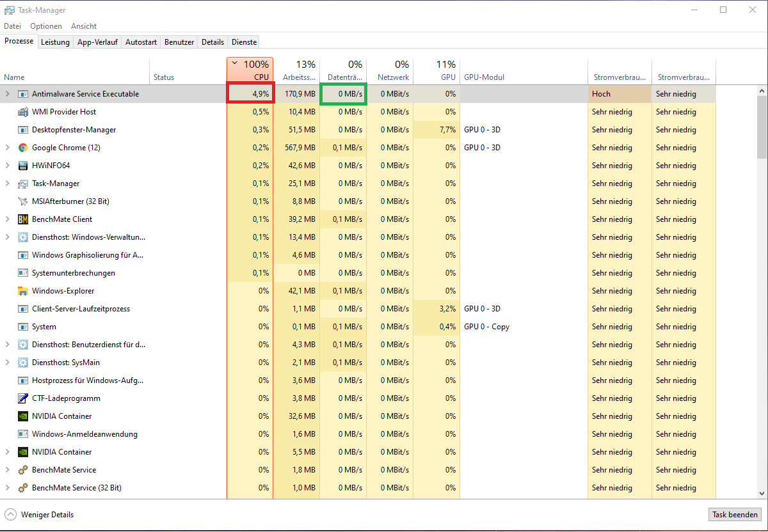Viewport: 768px width, 532px height.
Task: Select the Prozesse tab
Action: pyautogui.click(x=19, y=41)
